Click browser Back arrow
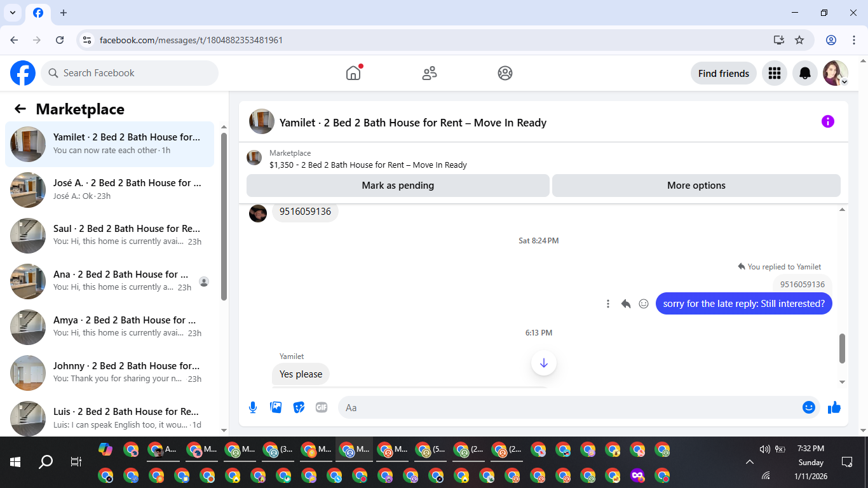The height and width of the screenshot is (488, 868). point(14,40)
